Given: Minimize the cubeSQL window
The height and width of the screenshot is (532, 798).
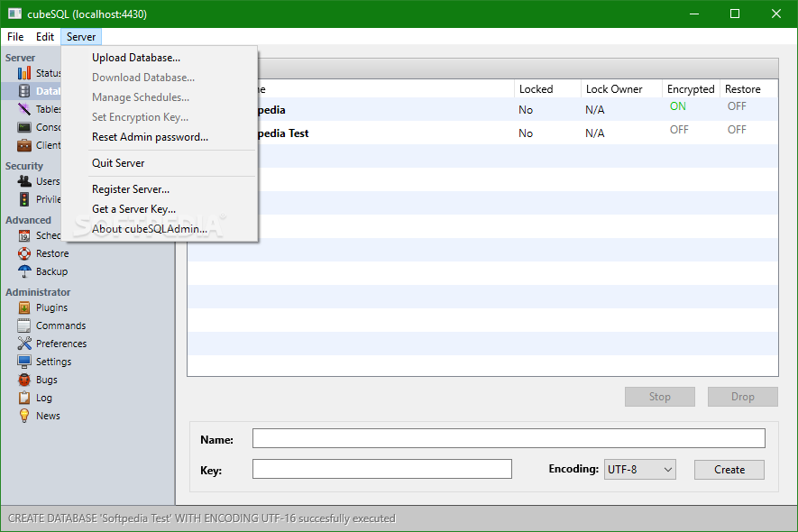Looking at the screenshot, I should (x=694, y=14).
